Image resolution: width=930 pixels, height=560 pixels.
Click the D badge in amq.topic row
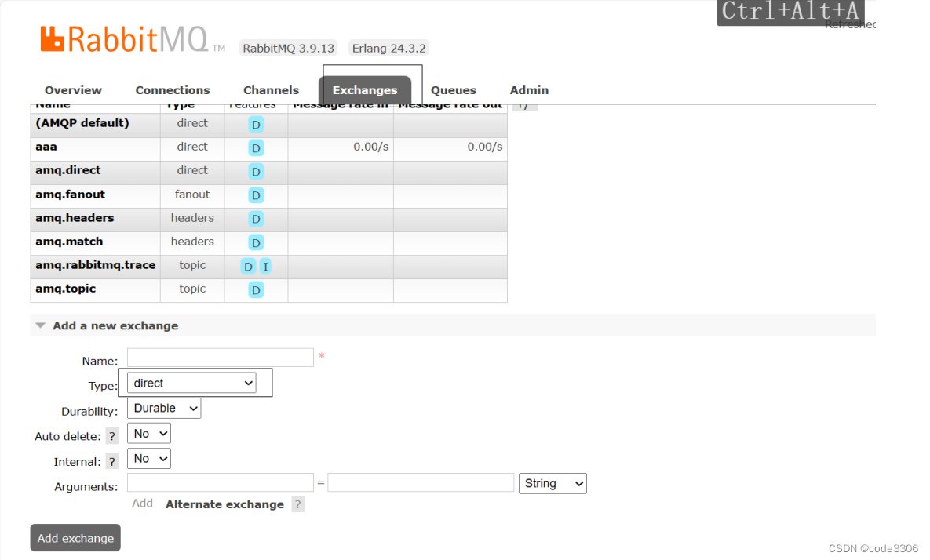click(x=256, y=290)
